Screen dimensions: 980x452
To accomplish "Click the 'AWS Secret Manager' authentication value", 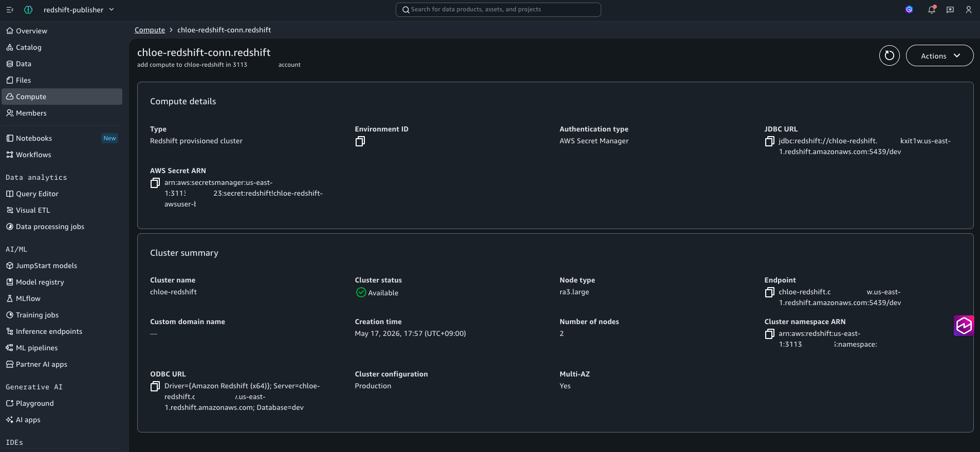I will pos(594,141).
